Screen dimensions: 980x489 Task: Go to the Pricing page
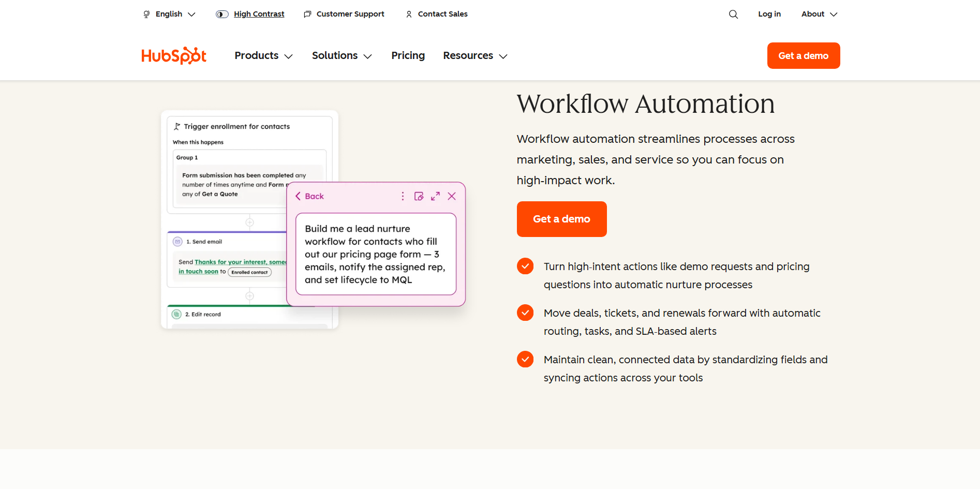tap(408, 55)
